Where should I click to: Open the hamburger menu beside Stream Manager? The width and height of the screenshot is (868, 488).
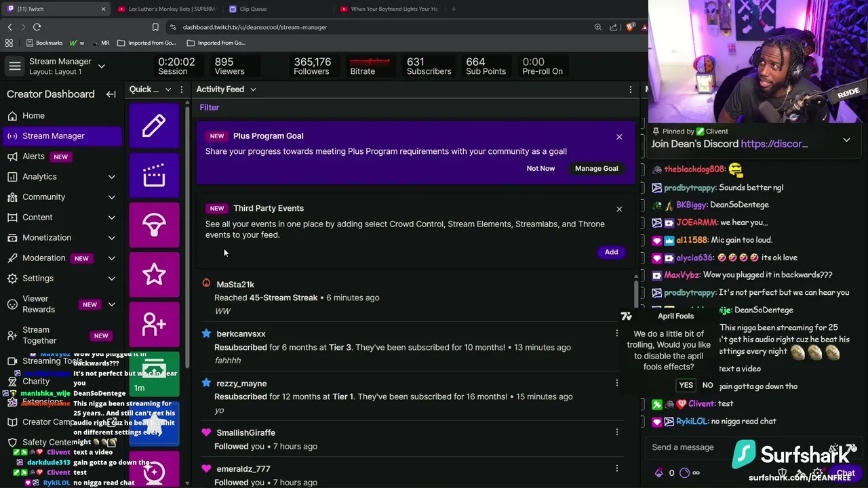pos(14,66)
